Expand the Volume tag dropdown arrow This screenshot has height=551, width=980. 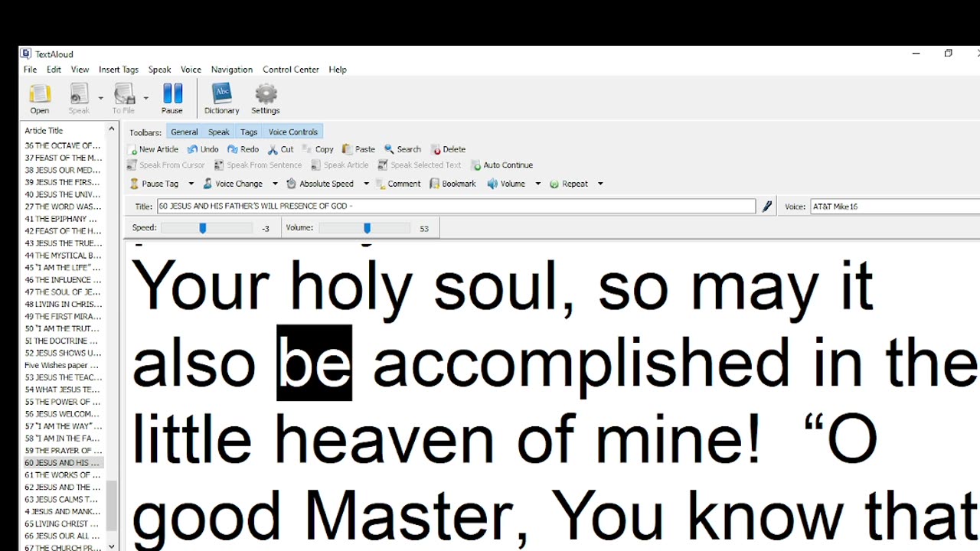537,184
